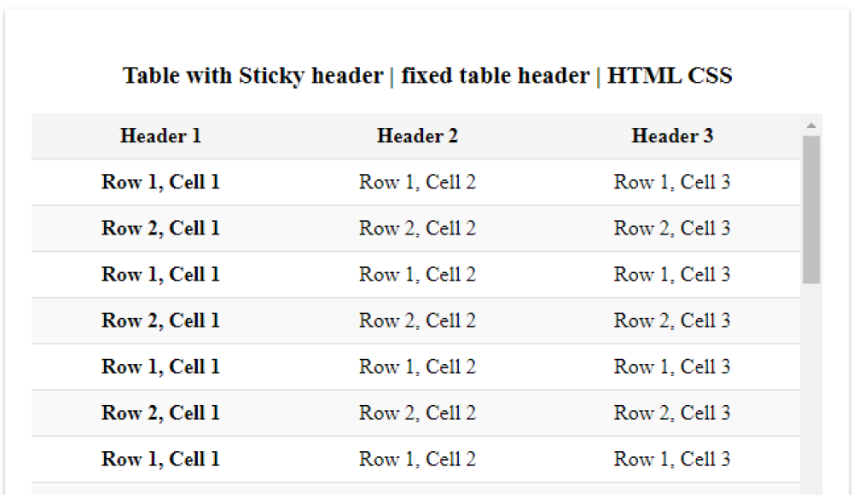Click 'Row 1, Cell 1' in the third table row
853x504 pixels.
(160, 274)
